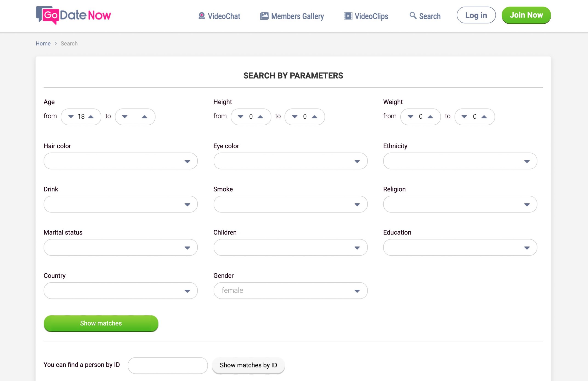Open the Marital status dropdown
This screenshot has width=588, height=381.
pos(121,248)
